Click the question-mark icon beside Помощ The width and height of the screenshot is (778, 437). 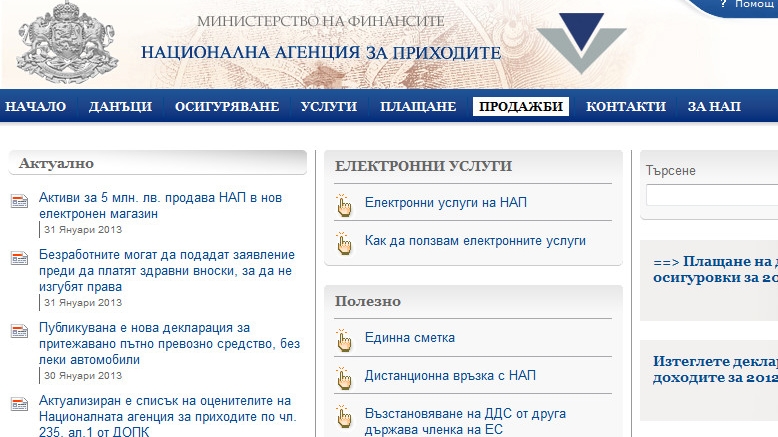(723, 4)
